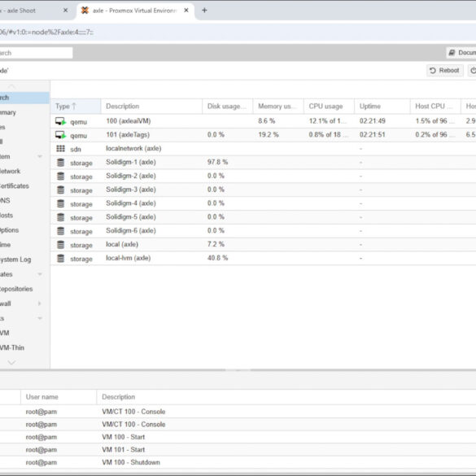Image resolution: width=476 pixels, height=476 pixels.
Task: Click the Proxmox search input field
Action: (36, 53)
